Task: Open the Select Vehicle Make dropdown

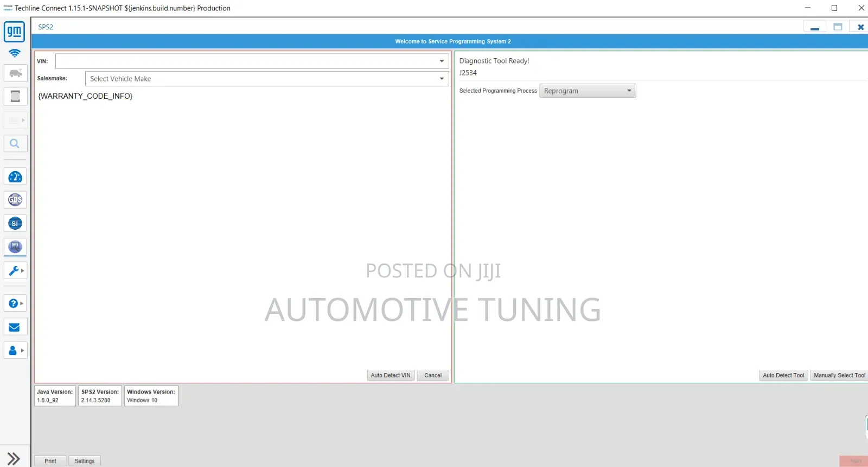Action: (267, 79)
